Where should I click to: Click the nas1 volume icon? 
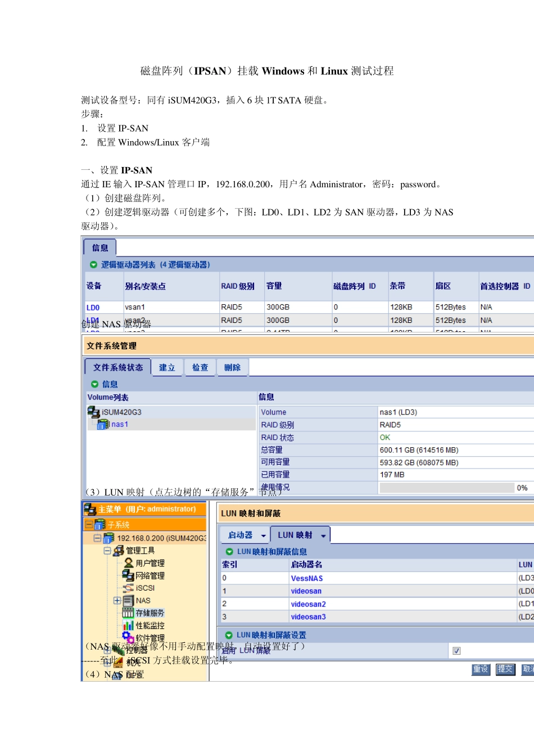coord(103,425)
